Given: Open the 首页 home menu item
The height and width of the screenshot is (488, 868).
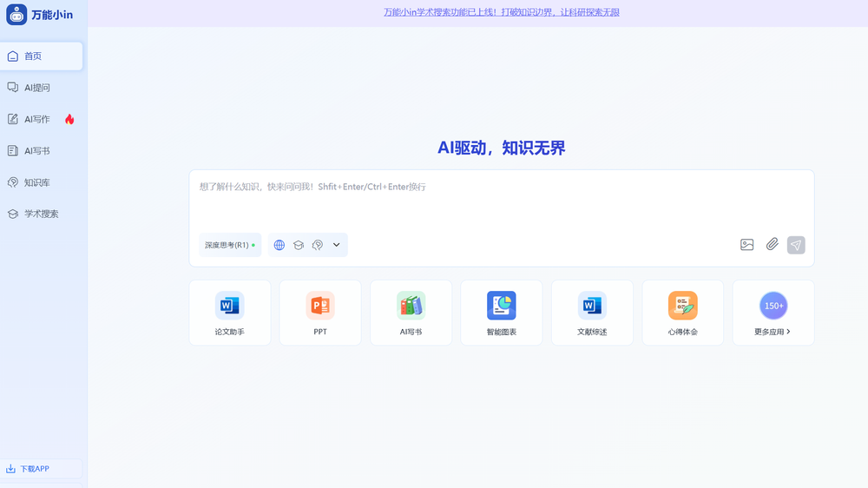Looking at the screenshot, I should pos(41,56).
